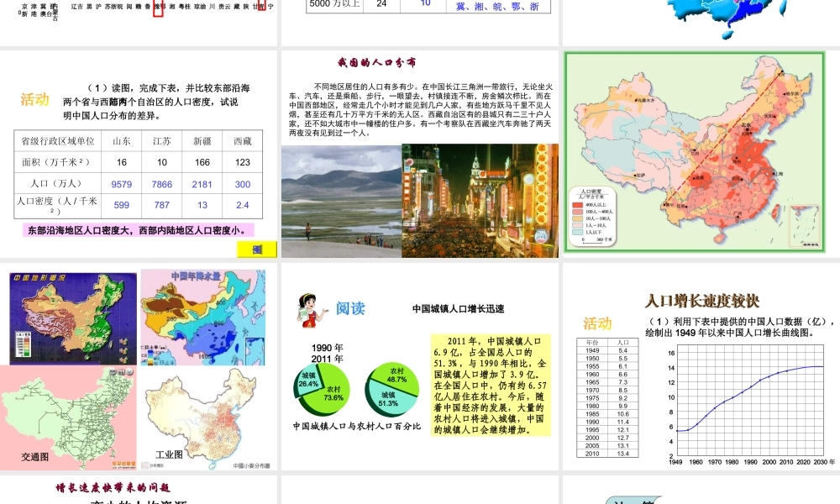Click the orange 活动 heading on the growth slide
Image resolution: width=840 pixels, height=504 pixels.
point(597,323)
